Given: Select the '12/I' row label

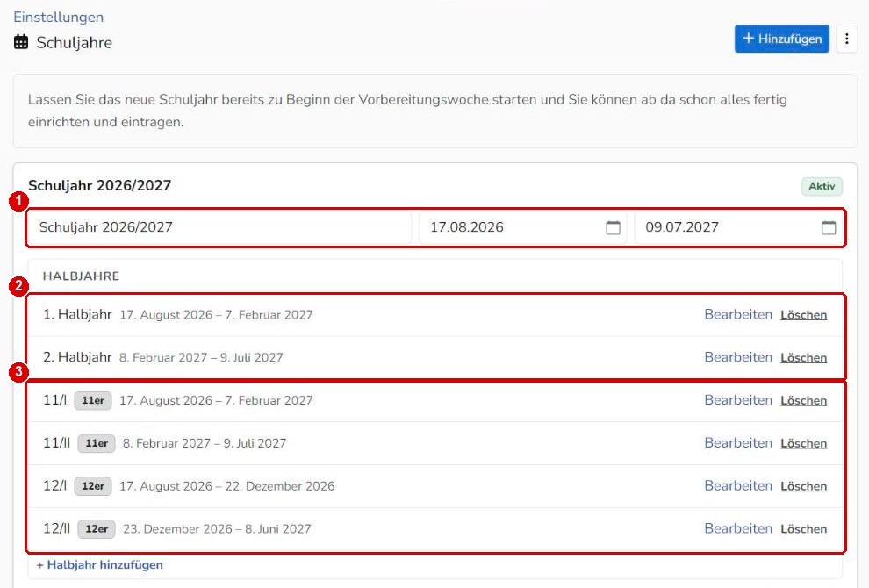Looking at the screenshot, I should tap(55, 485).
